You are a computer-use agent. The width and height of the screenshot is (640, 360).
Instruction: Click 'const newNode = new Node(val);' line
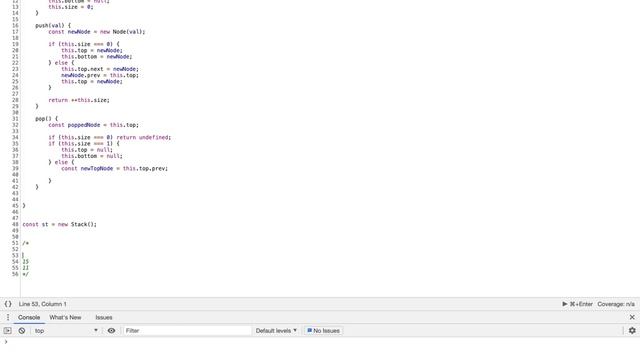tap(97, 32)
